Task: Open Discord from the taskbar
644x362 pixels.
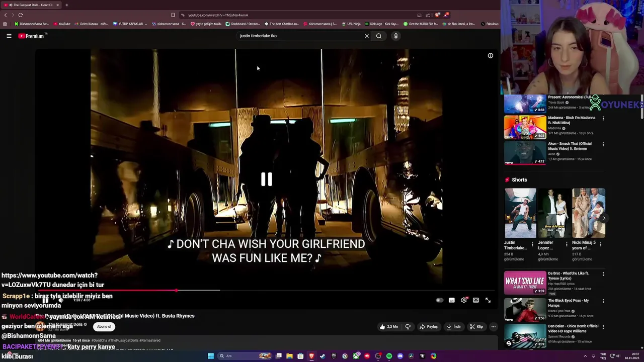Action: (x=400, y=356)
